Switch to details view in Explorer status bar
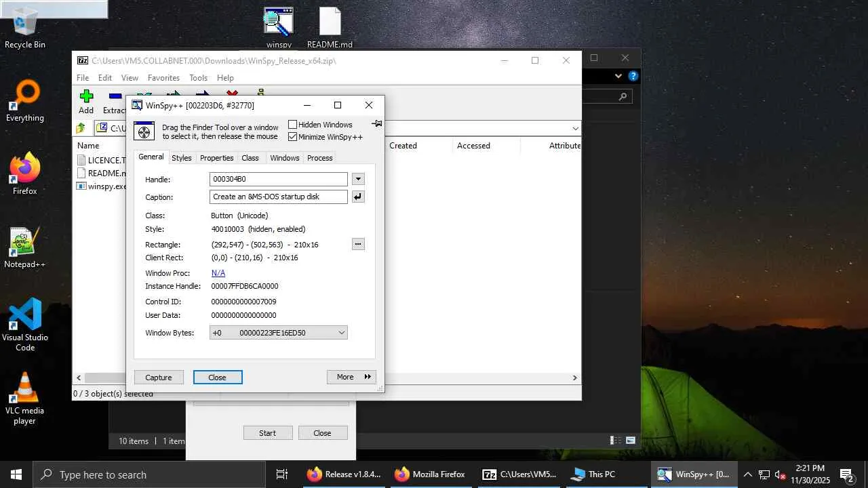868x488 pixels. (616, 441)
